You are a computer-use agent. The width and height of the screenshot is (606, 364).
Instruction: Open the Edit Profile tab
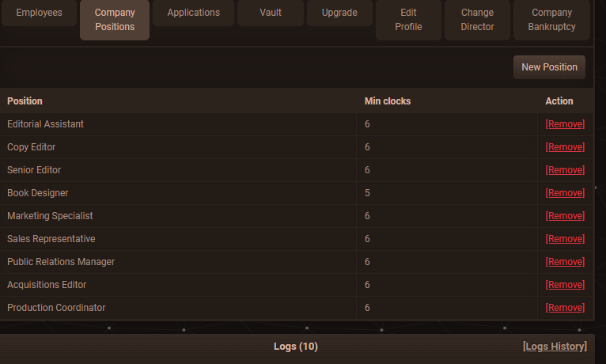(x=408, y=20)
